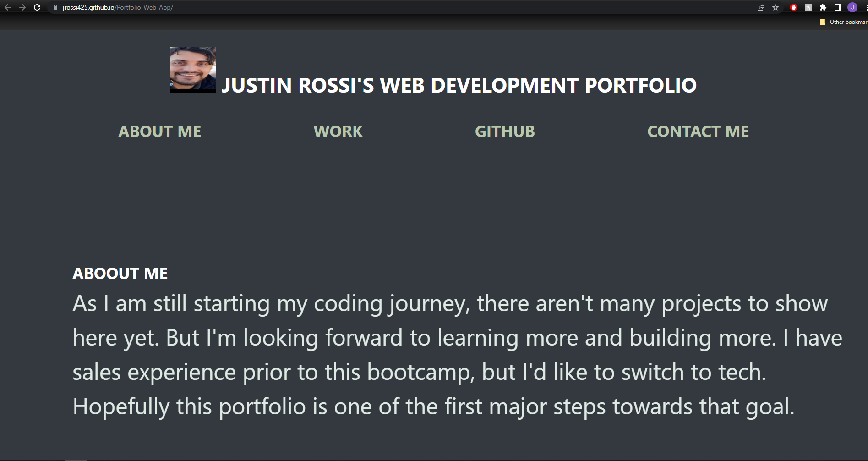Open the WORK section
Image resolution: width=868 pixels, height=461 pixels.
click(338, 132)
